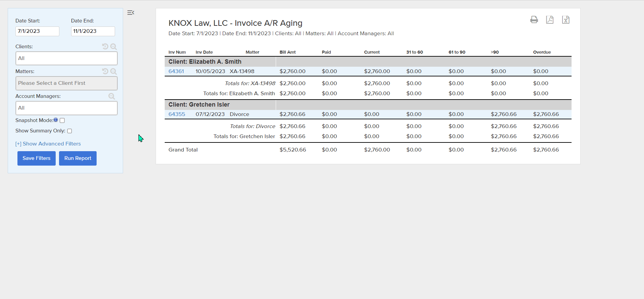Open Clients search magnifier icon
Image resolution: width=644 pixels, height=299 pixels.
(x=114, y=47)
